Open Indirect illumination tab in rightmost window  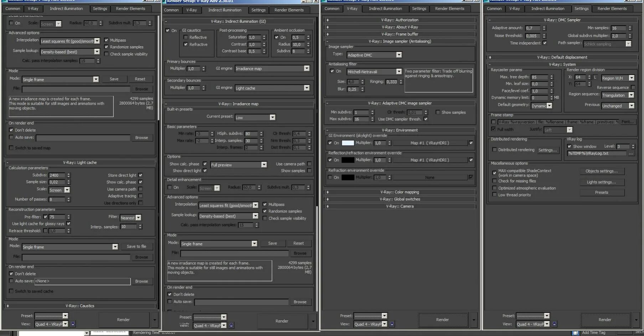click(x=548, y=9)
